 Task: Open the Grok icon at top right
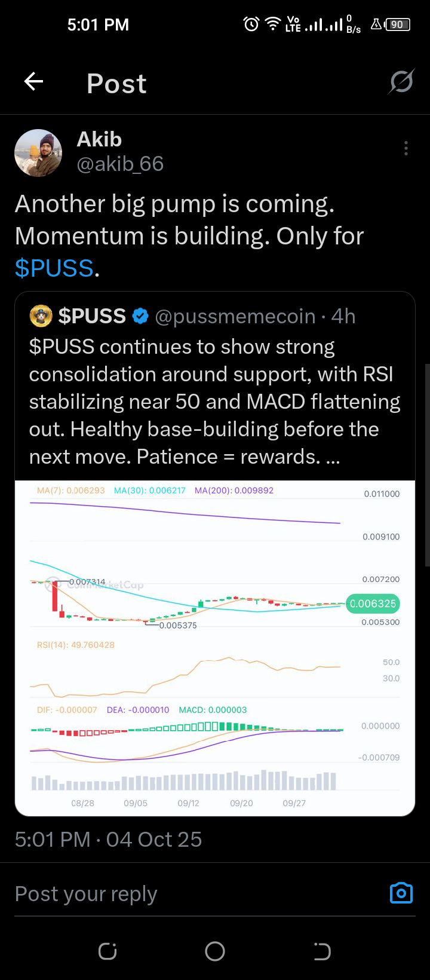tap(401, 82)
